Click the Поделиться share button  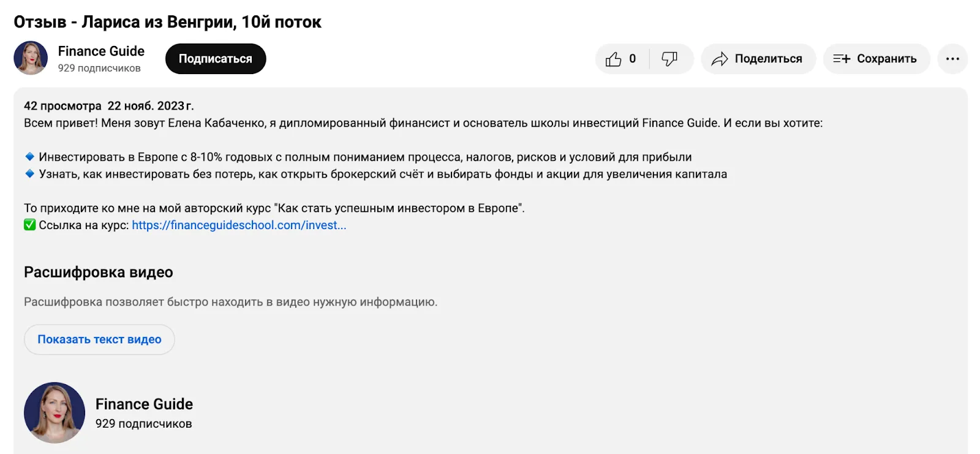[758, 59]
